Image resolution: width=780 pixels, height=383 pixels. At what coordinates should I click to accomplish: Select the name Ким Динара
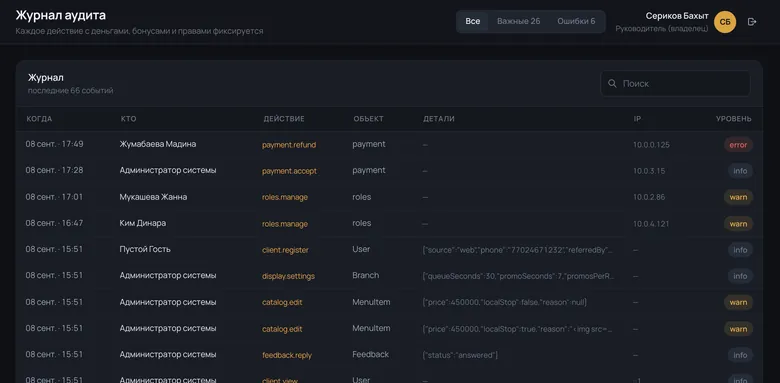pyautogui.click(x=143, y=223)
